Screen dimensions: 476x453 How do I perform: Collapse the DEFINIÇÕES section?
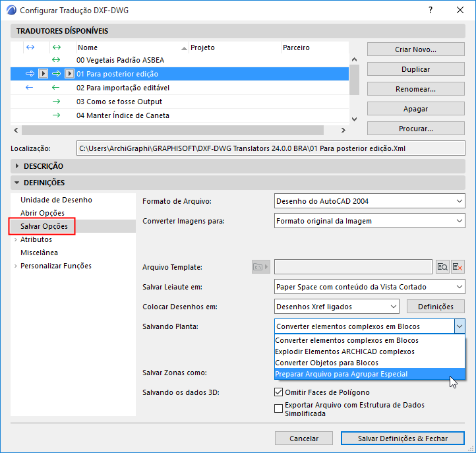(x=17, y=183)
